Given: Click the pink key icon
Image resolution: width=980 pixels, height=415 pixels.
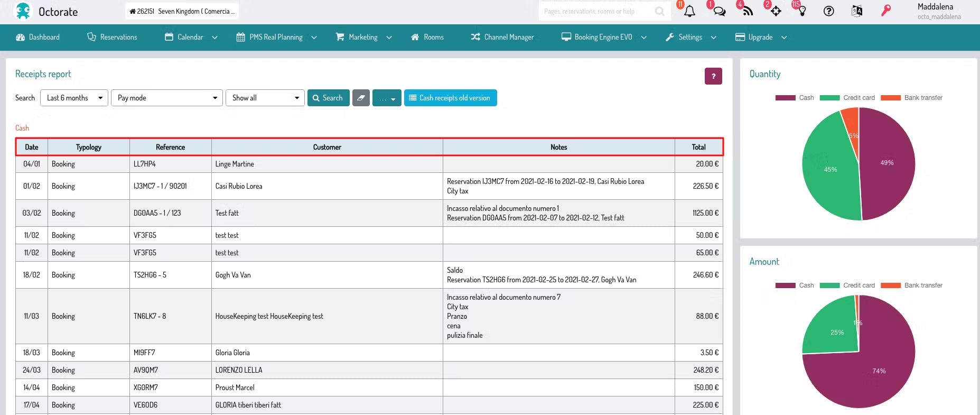Looking at the screenshot, I should point(886,11).
